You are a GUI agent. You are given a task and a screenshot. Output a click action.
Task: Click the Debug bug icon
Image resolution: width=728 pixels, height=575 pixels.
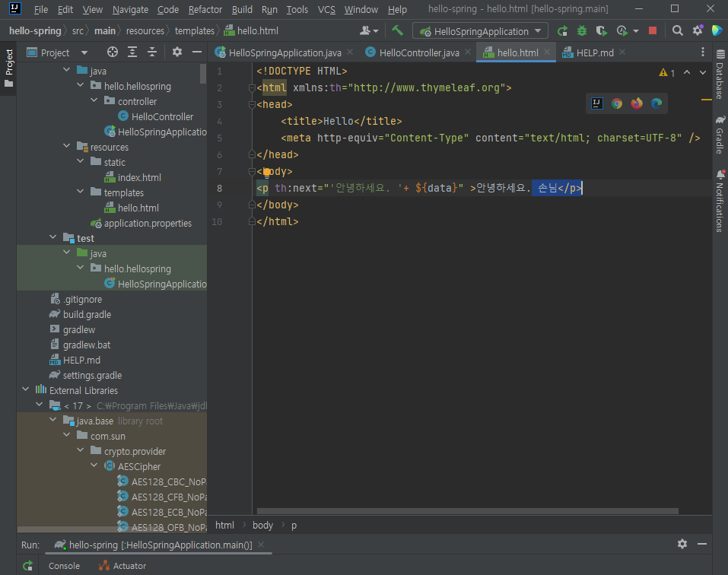[x=582, y=31]
